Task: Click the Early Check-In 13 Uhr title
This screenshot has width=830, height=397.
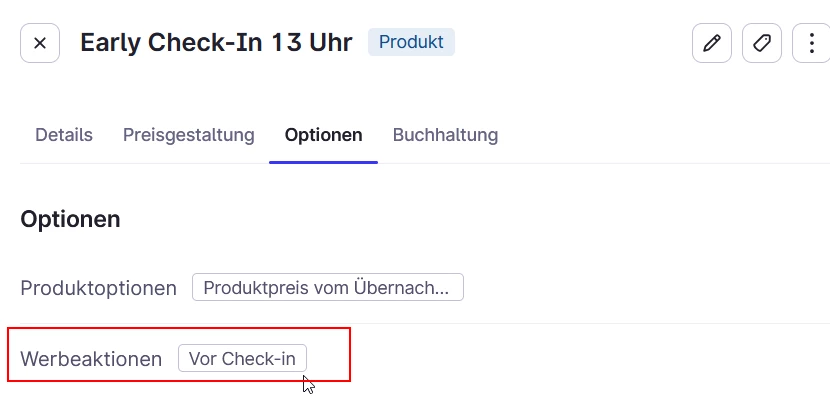Action: pyautogui.click(x=216, y=43)
